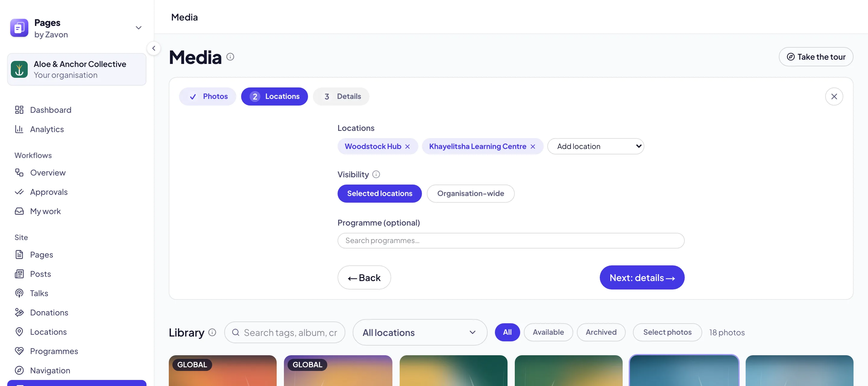
Task: Expand the All locations filter dropdown
Action: tap(420, 332)
